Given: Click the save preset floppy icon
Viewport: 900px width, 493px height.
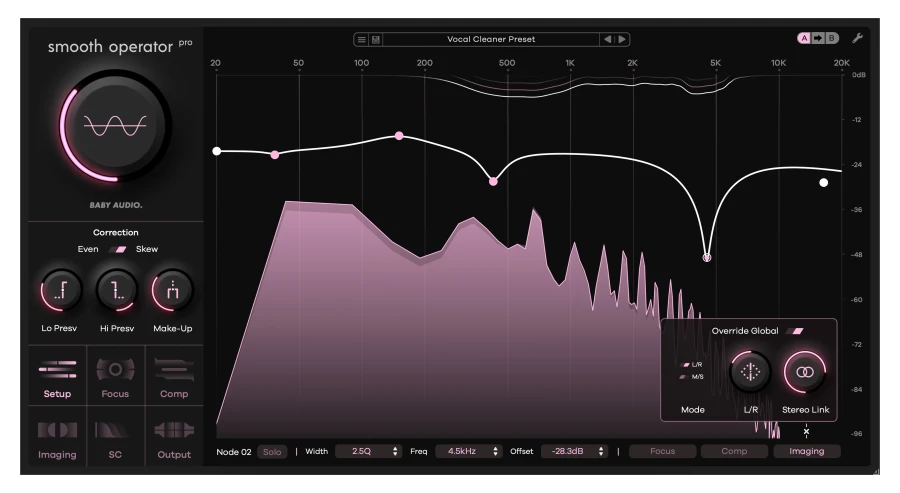Looking at the screenshot, I should coord(376,40).
